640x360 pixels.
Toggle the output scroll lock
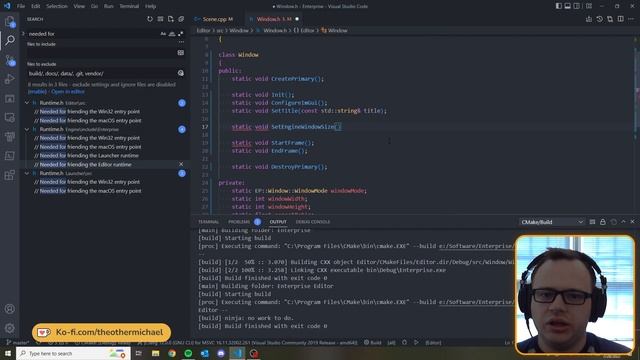tap(602, 222)
